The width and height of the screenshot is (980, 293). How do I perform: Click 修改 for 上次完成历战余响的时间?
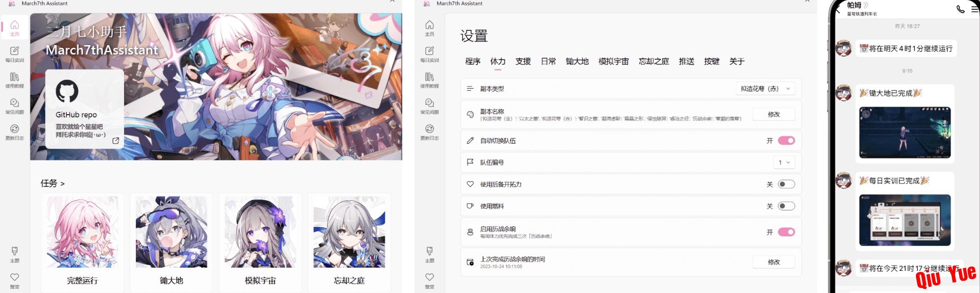(774, 262)
